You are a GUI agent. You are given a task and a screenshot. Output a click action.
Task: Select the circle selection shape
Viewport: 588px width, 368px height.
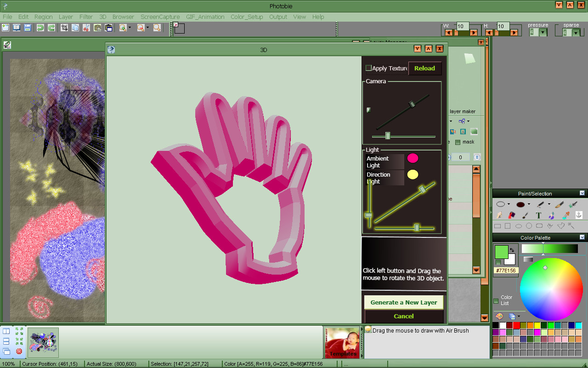[x=529, y=226]
